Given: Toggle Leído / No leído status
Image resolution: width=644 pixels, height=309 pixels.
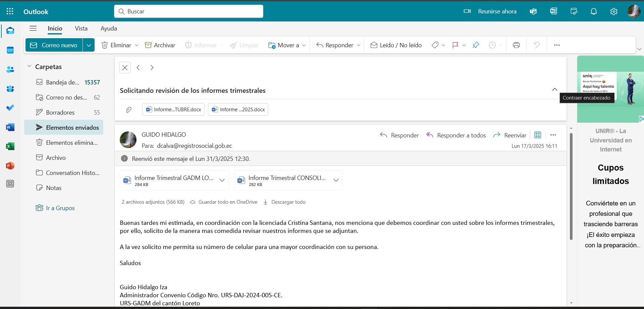Looking at the screenshot, I should click(396, 45).
